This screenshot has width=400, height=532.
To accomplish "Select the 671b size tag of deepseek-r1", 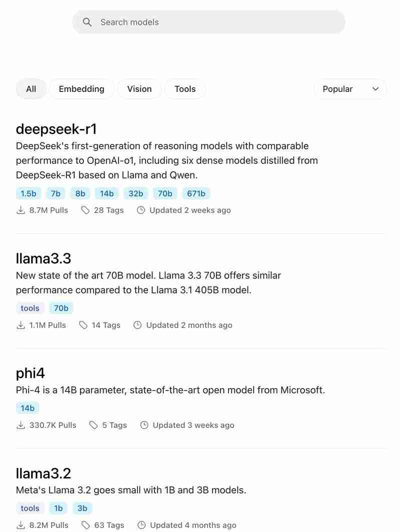I will pyautogui.click(x=196, y=193).
